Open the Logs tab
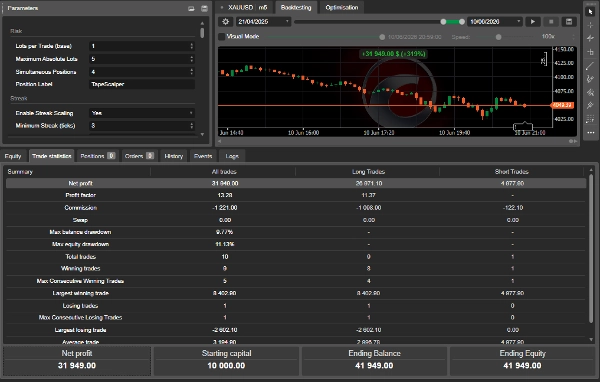 tap(232, 156)
